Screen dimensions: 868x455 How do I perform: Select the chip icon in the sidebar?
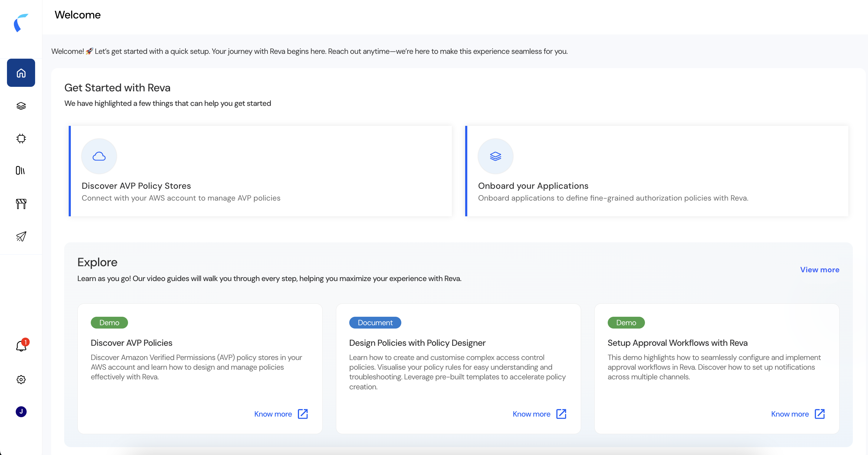(21, 139)
